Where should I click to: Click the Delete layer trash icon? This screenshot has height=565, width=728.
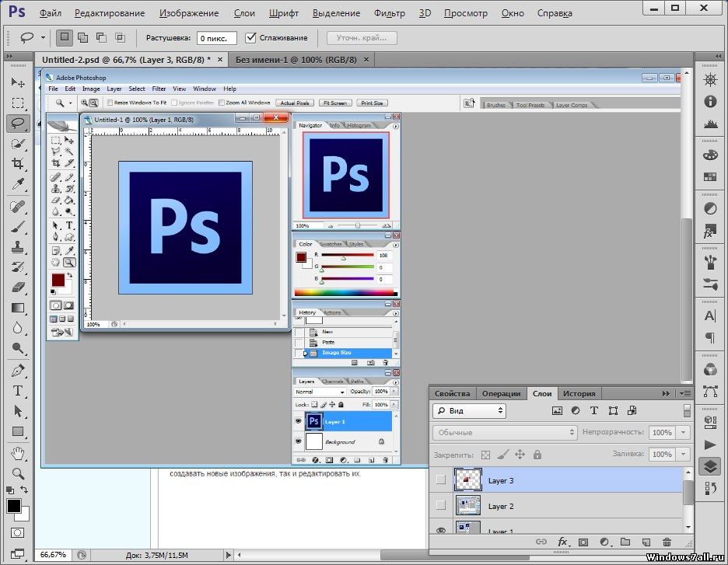tap(667, 542)
